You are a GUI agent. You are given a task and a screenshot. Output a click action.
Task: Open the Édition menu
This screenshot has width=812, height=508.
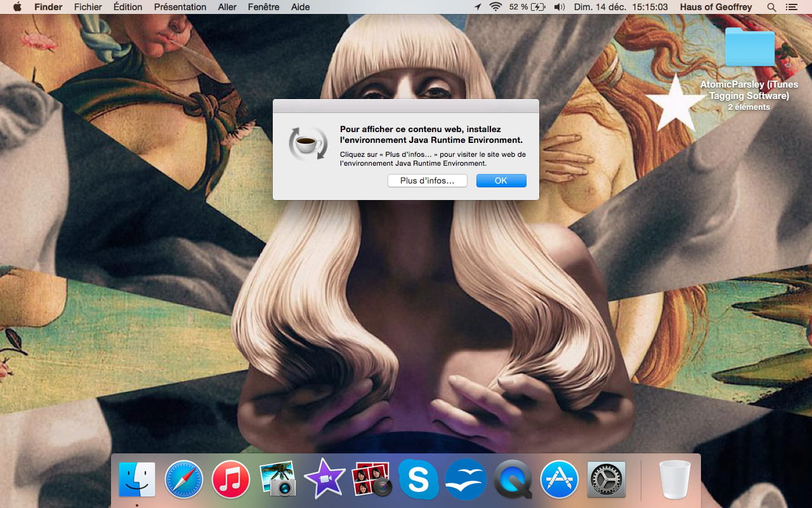click(128, 7)
